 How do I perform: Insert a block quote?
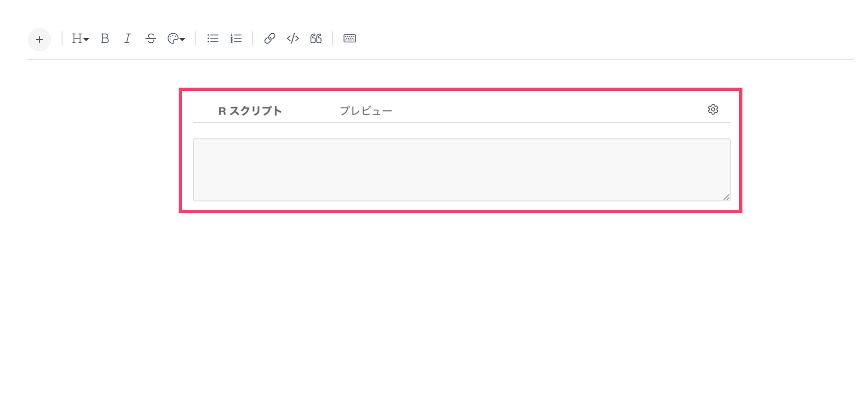point(316,38)
